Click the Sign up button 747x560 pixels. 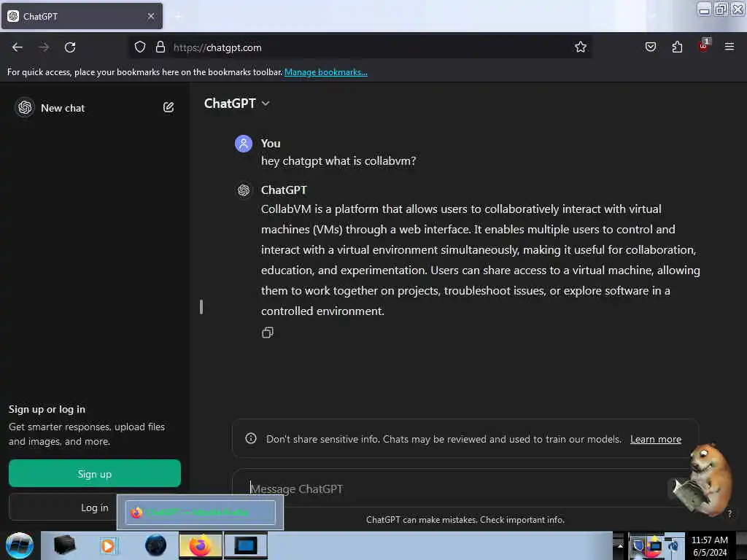coord(95,473)
